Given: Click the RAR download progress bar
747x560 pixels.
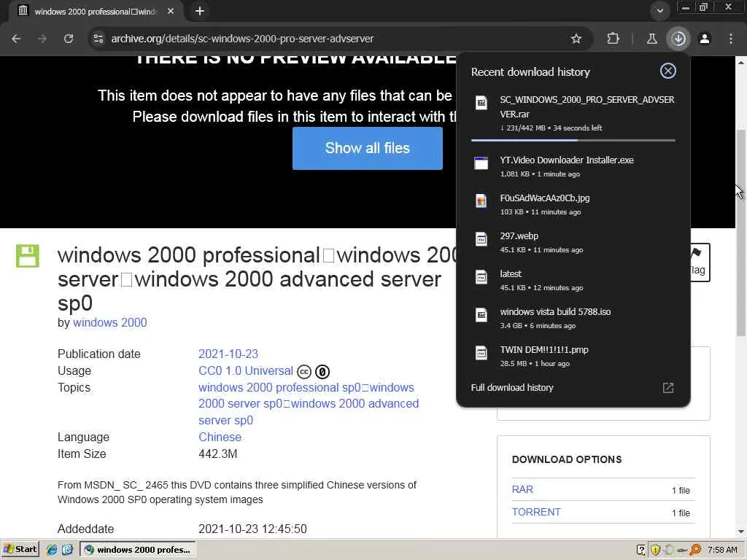Looking at the screenshot, I should pyautogui.click(x=573, y=141).
